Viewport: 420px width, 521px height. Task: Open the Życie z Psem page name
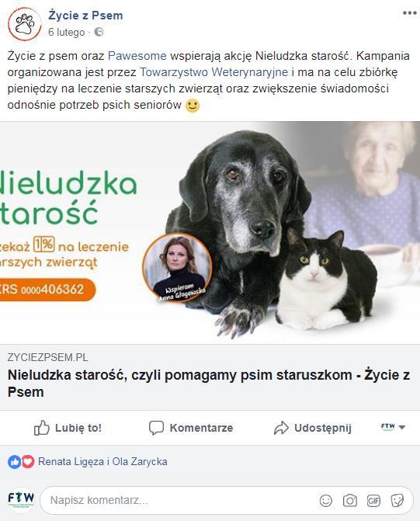click(x=85, y=16)
